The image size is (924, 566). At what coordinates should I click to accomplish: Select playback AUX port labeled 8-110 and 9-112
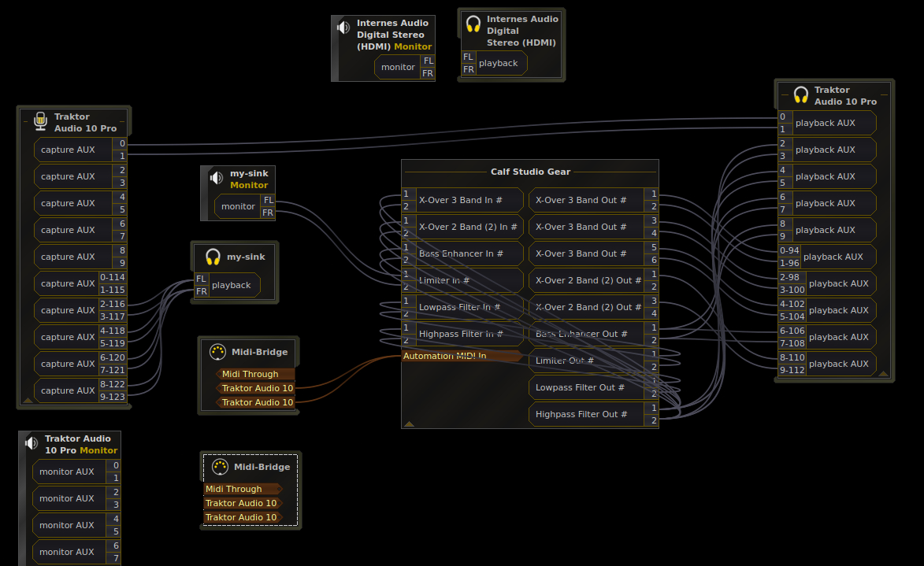coord(827,364)
